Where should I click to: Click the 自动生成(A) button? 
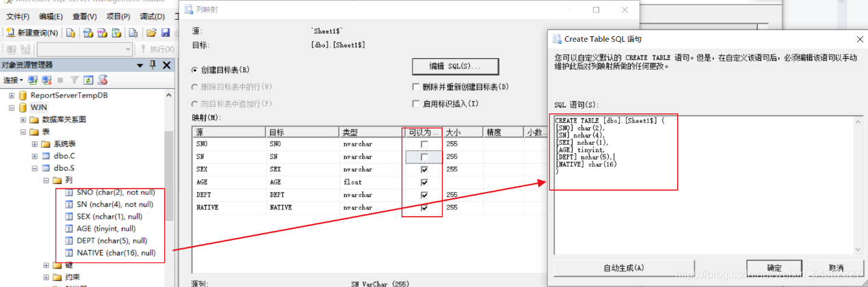(x=624, y=268)
